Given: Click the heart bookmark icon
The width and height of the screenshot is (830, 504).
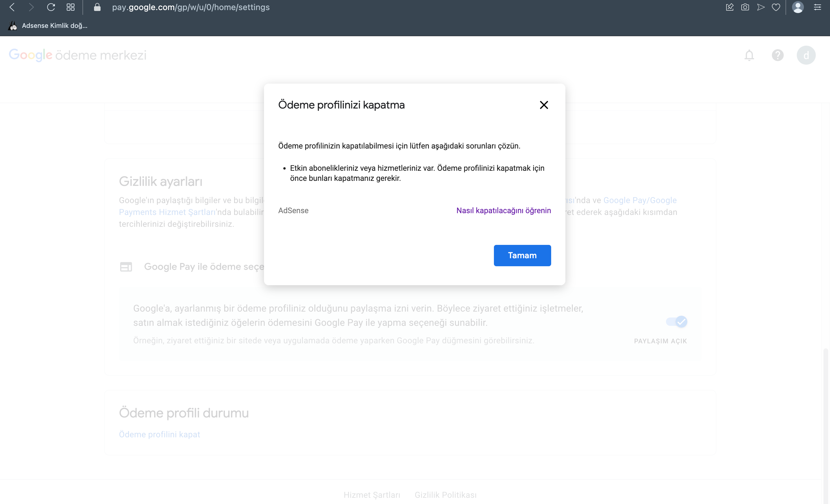Looking at the screenshot, I should pyautogui.click(x=776, y=7).
